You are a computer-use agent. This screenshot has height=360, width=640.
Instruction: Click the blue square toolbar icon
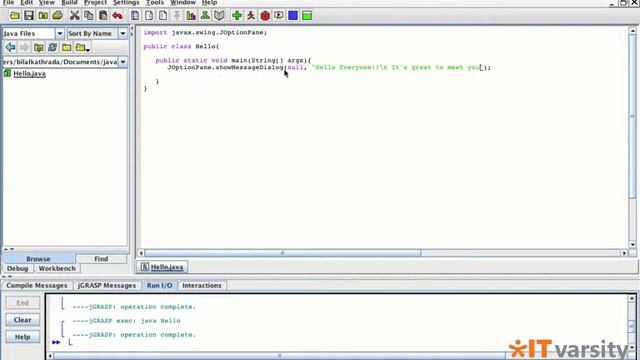tap(293, 16)
